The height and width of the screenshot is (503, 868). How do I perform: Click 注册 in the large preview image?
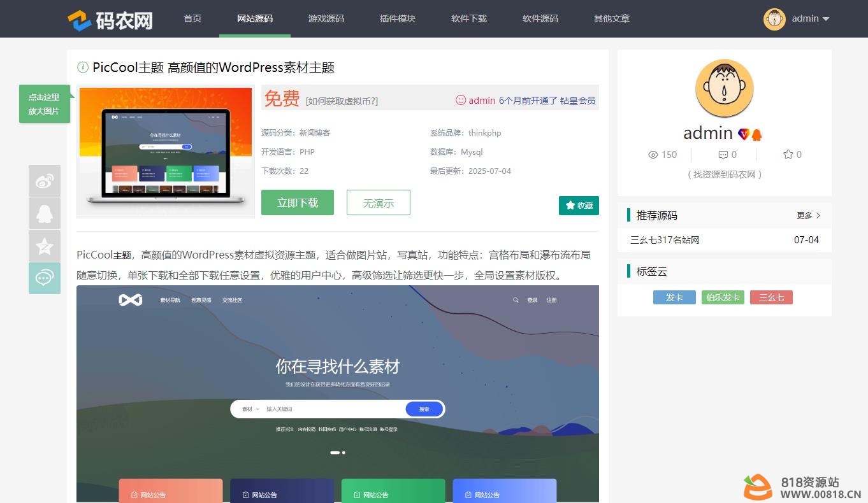tap(551, 300)
